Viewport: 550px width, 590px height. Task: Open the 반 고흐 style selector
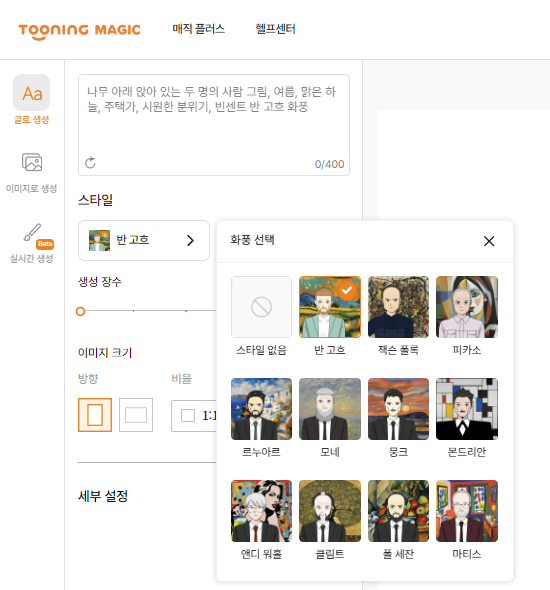144,240
